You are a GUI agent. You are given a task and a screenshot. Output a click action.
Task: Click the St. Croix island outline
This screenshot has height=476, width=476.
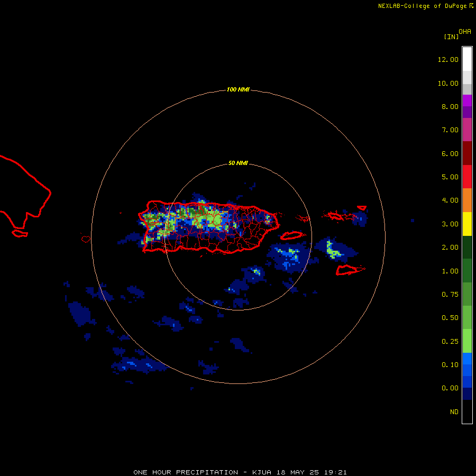coord(350,270)
